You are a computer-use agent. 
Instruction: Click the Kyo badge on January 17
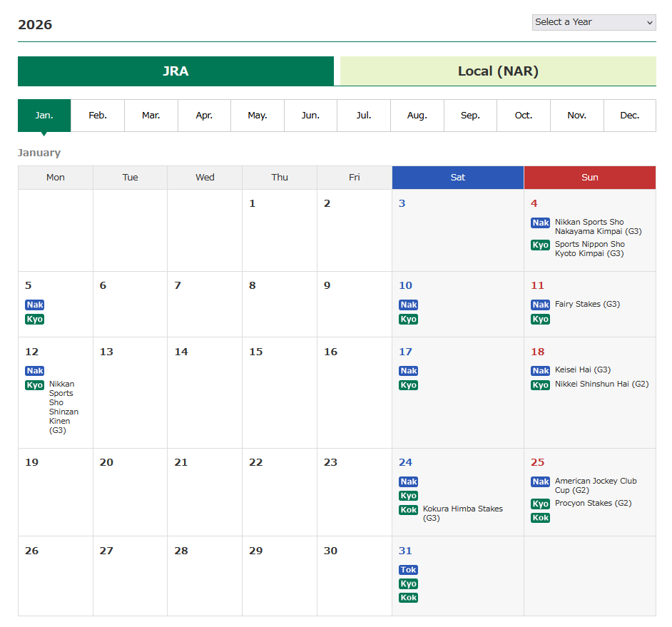409,385
